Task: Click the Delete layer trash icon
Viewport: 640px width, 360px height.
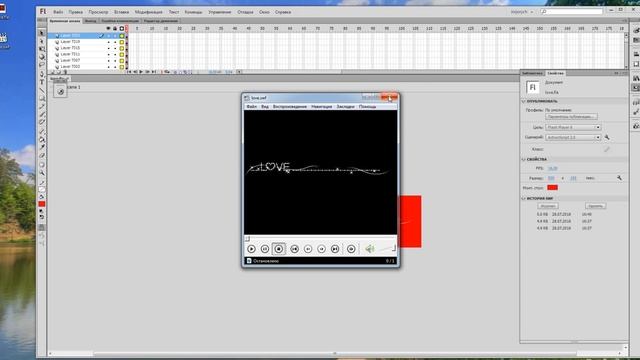Action: point(65,72)
